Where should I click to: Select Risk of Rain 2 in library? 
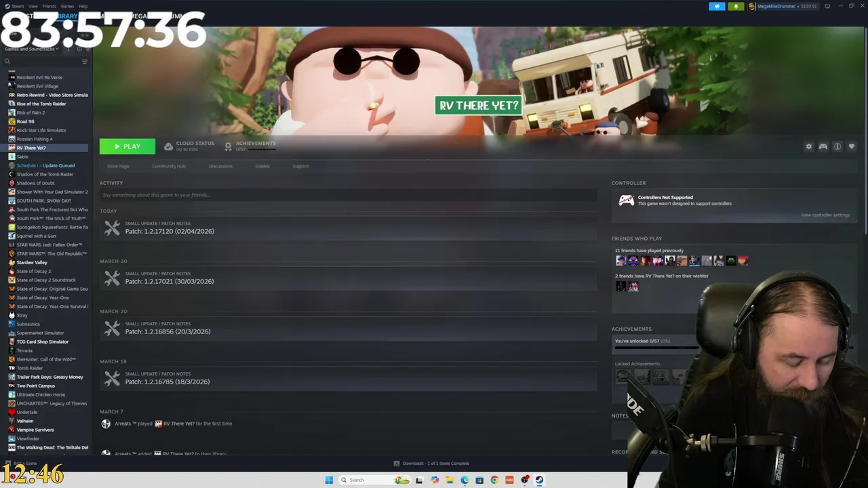[x=31, y=113]
